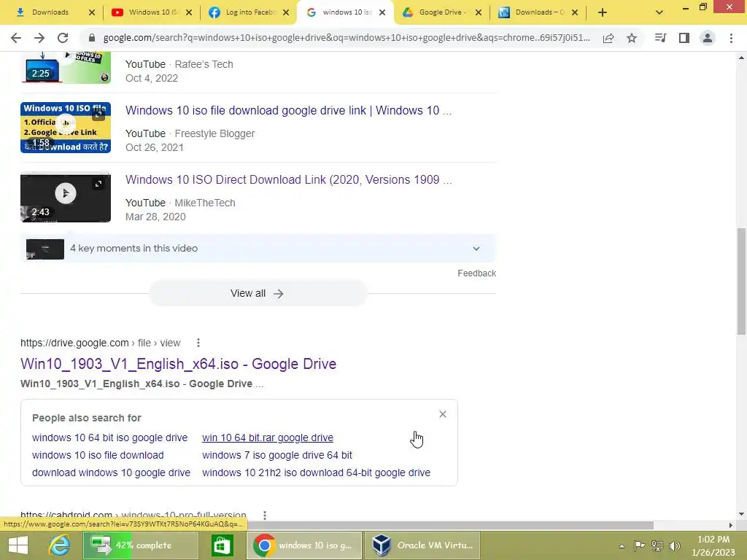Search for win 10 64 bit.rar google drive
The height and width of the screenshot is (560, 747).
click(268, 437)
